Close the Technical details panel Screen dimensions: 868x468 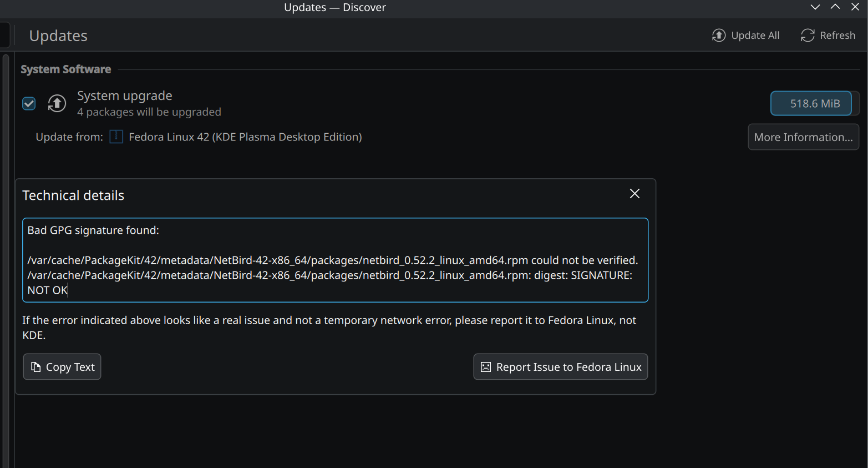tap(634, 194)
